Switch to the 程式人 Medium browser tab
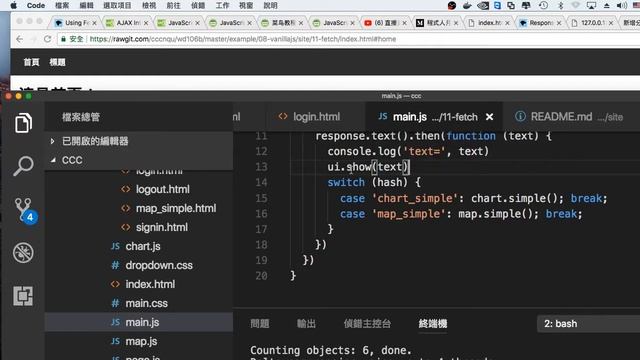The image size is (640, 360). coord(437,23)
